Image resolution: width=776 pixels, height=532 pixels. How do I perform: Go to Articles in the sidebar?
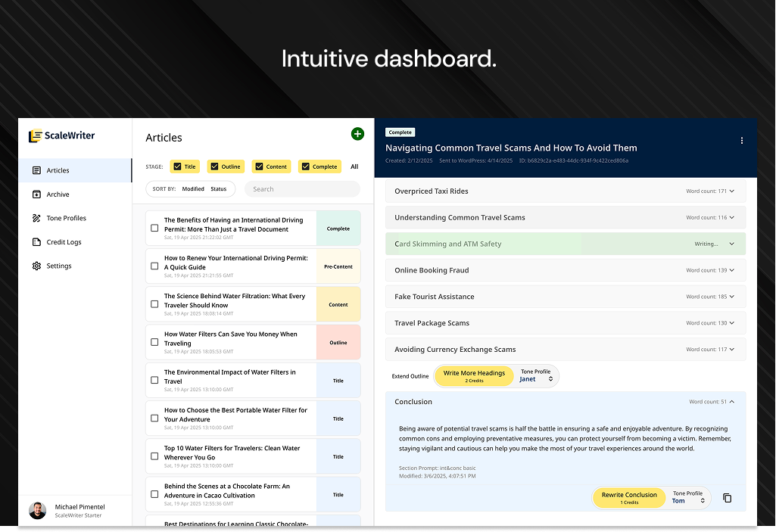pyautogui.click(x=58, y=171)
